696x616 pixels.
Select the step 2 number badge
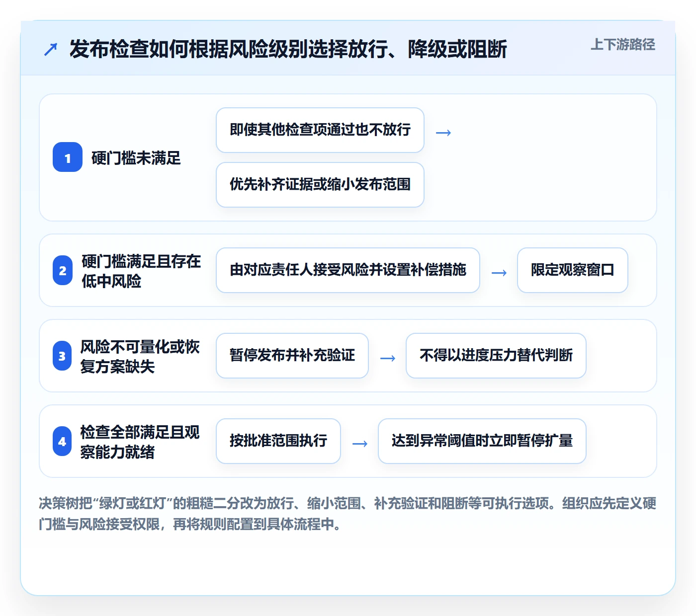click(63, 270)
